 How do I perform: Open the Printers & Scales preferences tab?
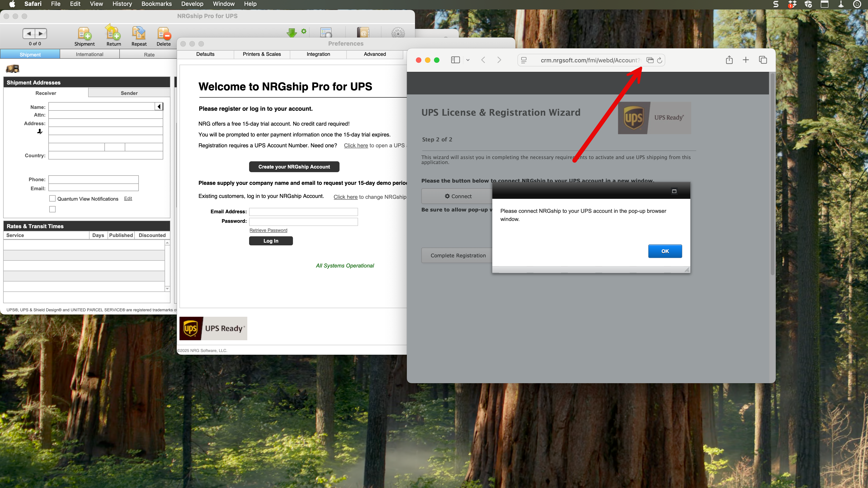pos(262,54)
